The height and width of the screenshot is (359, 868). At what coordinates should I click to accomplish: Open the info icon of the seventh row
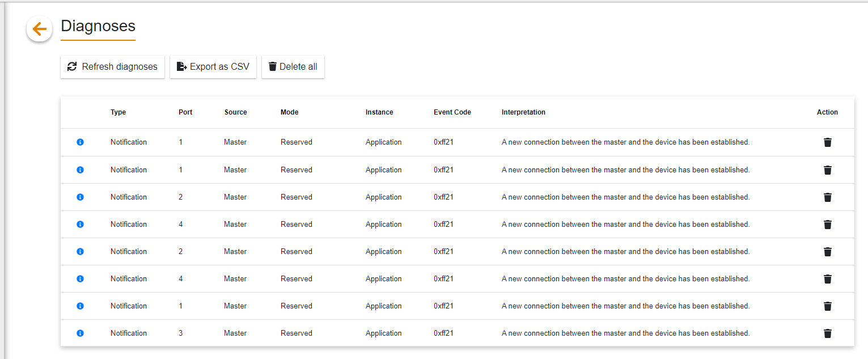80,306
